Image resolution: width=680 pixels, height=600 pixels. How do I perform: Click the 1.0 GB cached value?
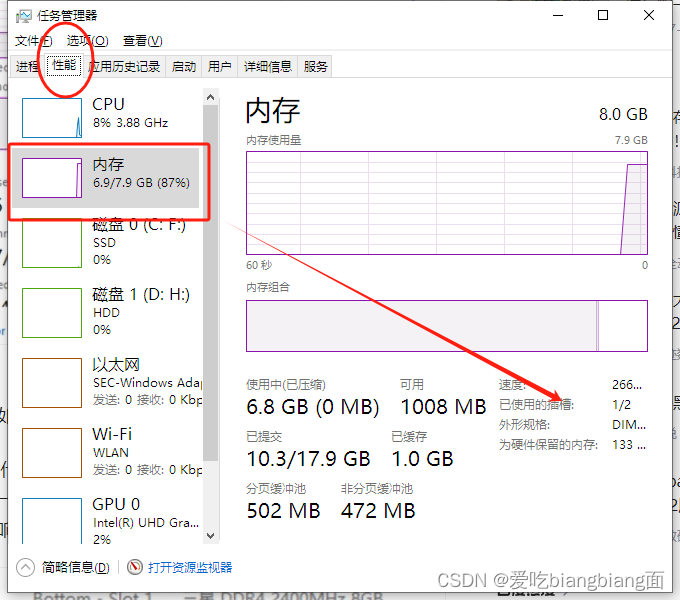click(422, 459)
